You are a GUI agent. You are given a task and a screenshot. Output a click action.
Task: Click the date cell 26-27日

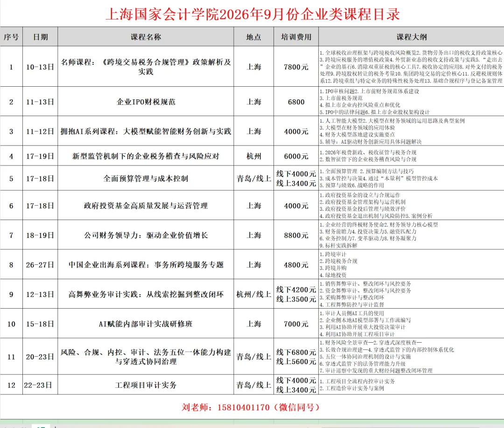tap(40, 264)
